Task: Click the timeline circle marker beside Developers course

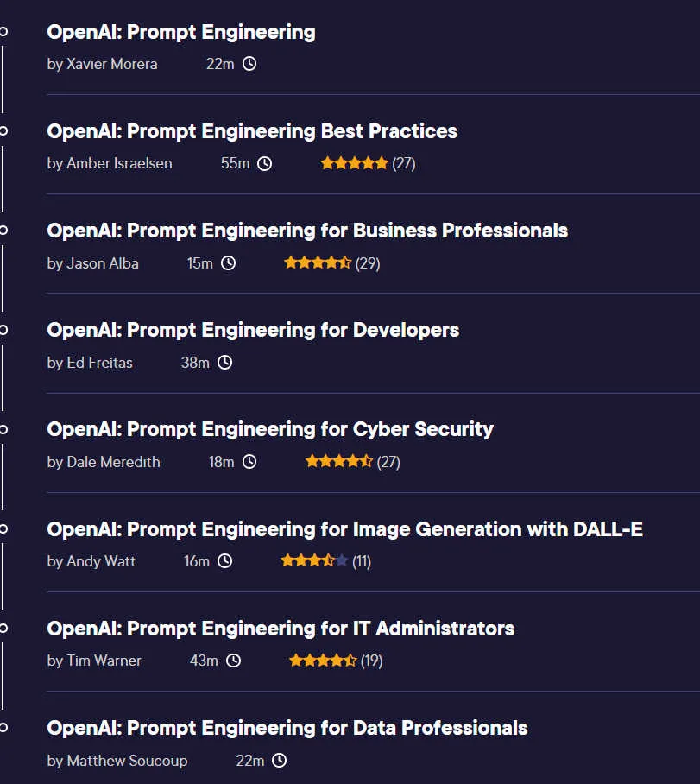Action: coord(3,330)
